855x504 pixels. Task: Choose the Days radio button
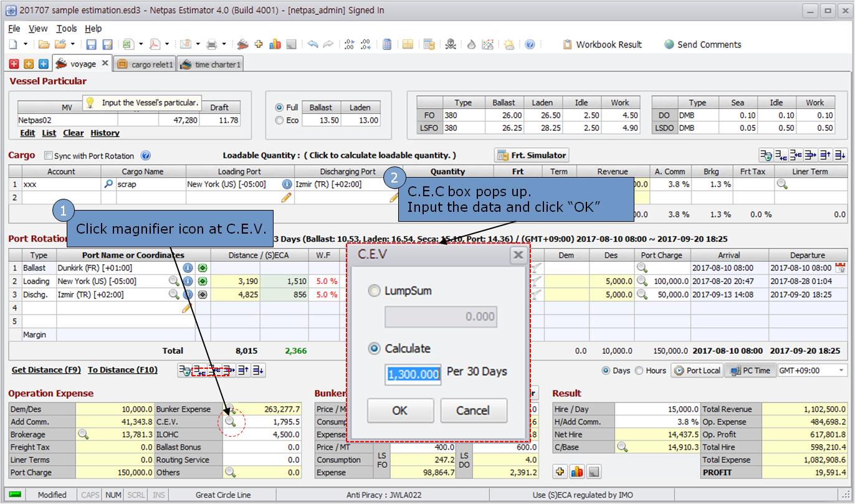[606, 371]
